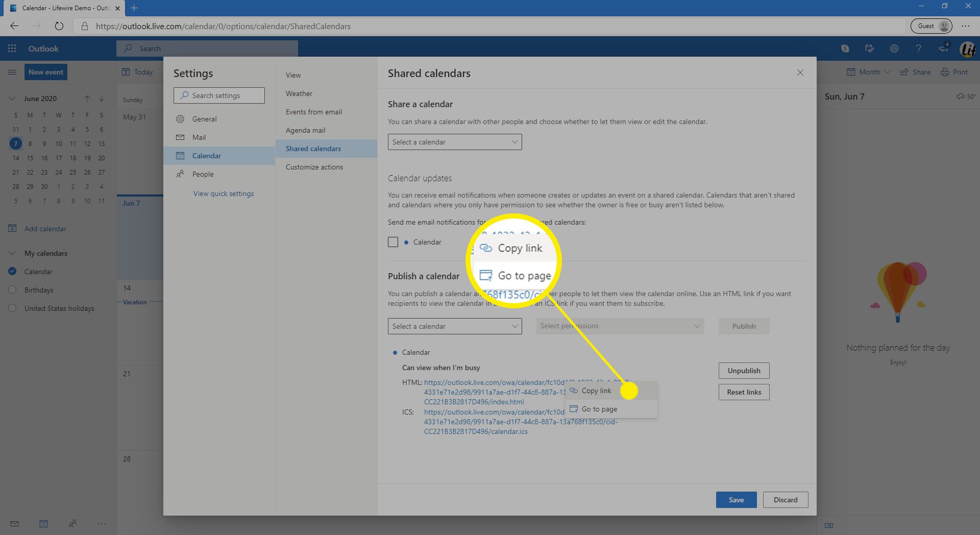Open the My Day tasks icon in header
Screen dimensions: 980x535
869,48
